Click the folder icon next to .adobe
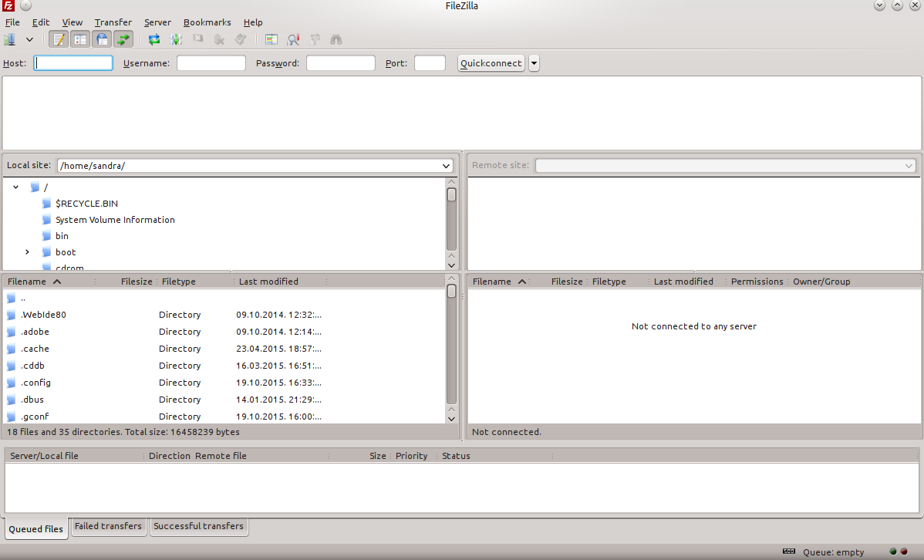The image size is (924, 560). click(x=12, y=332)
